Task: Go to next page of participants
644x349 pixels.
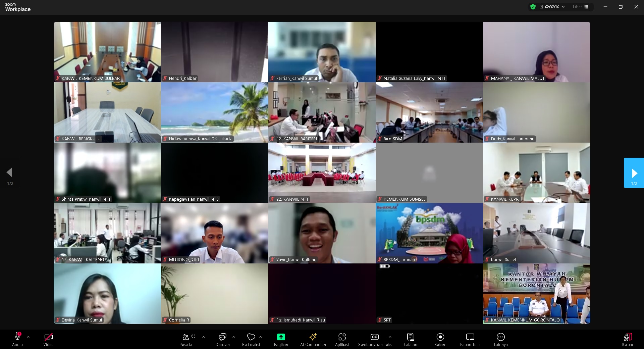Action: [634, 173]
